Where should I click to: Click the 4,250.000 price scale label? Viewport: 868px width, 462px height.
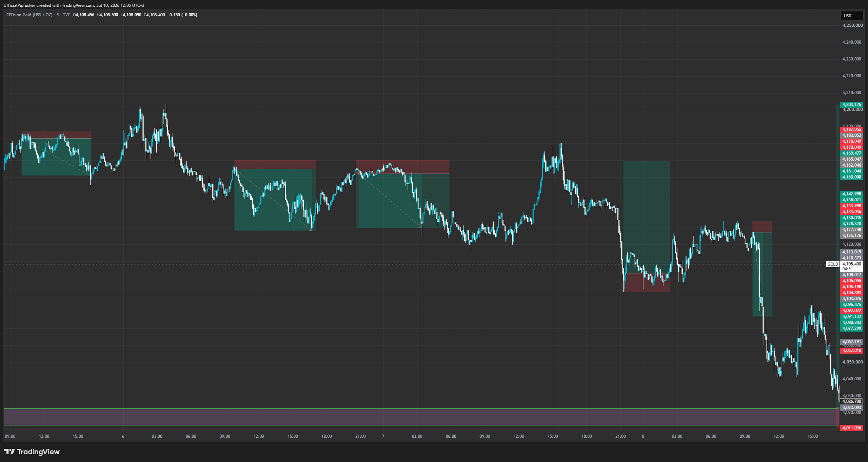pyautogui.click(x=852, y=25)
